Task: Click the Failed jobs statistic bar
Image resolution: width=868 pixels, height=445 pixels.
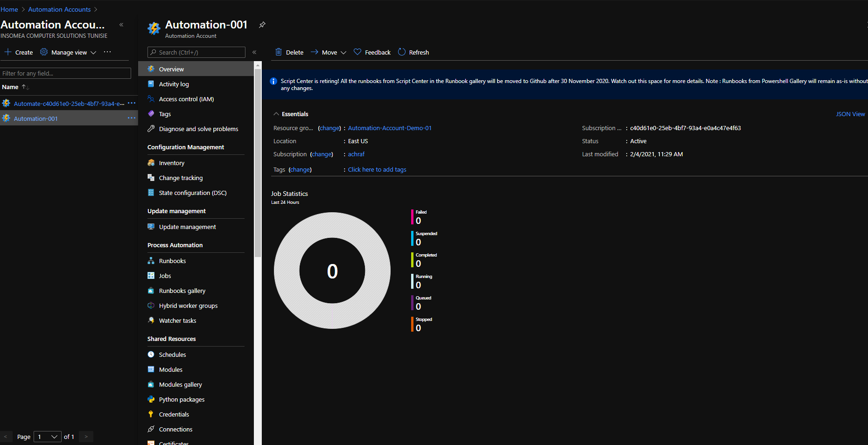Action: click(x=413, y=217)
